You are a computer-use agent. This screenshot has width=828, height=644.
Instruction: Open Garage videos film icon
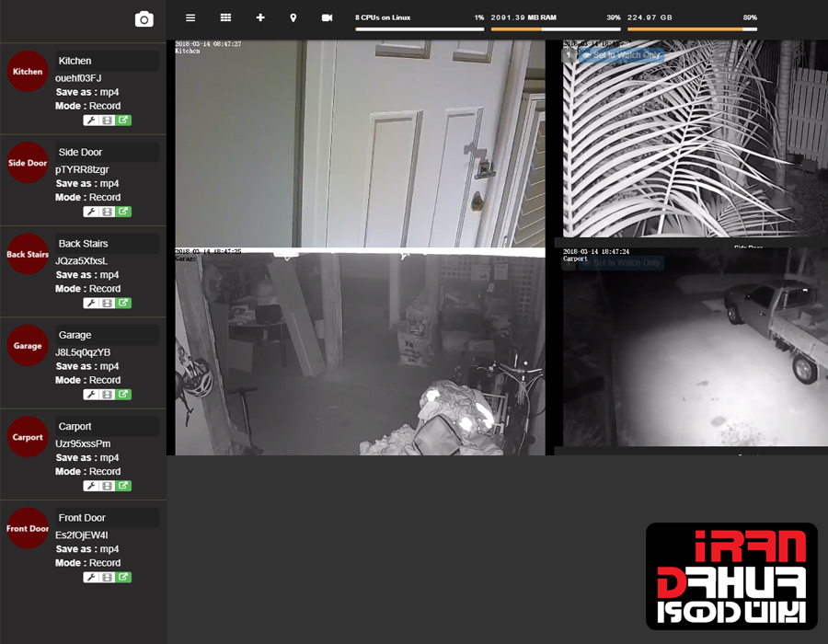(108, 395)
